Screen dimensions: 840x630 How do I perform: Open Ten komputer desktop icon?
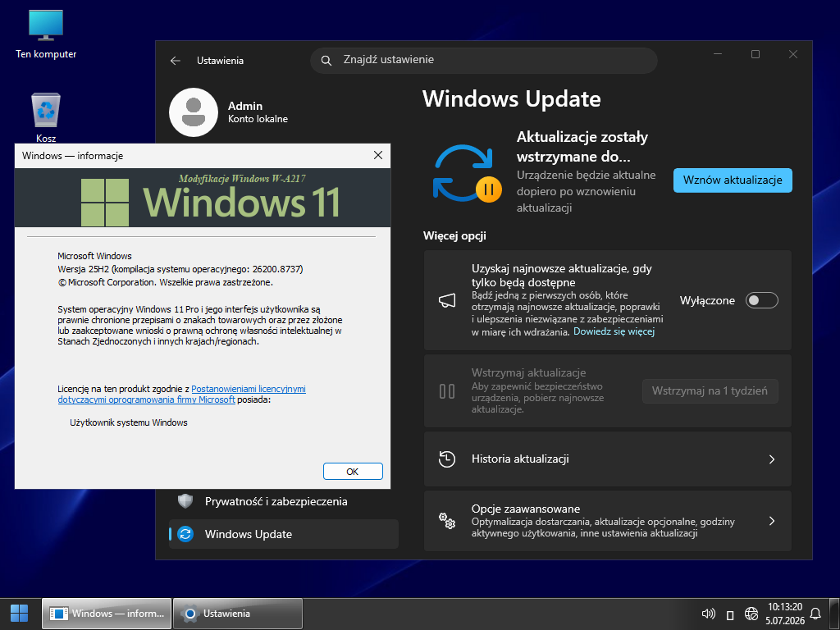46,34
